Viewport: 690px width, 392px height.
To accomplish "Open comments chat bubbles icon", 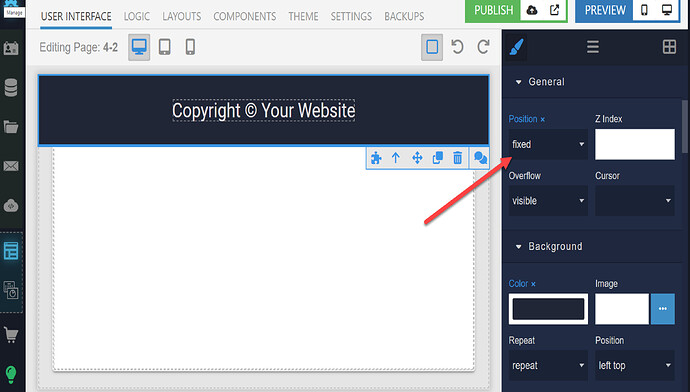I will (480, 158).
